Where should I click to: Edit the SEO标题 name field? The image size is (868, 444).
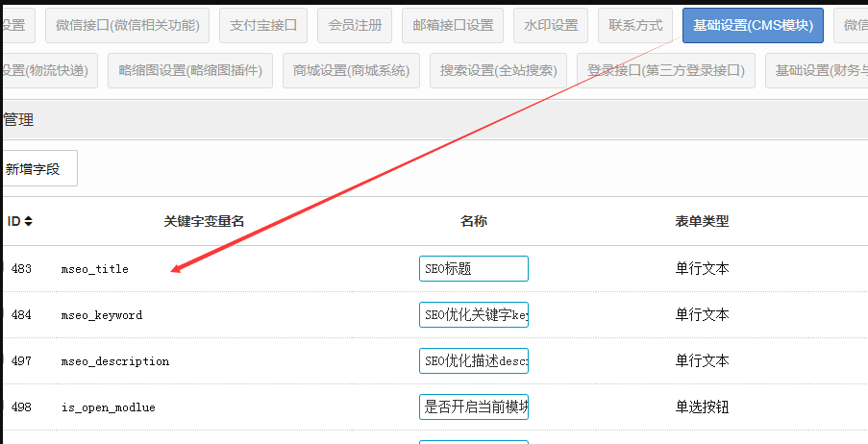[x=474, y=268]
